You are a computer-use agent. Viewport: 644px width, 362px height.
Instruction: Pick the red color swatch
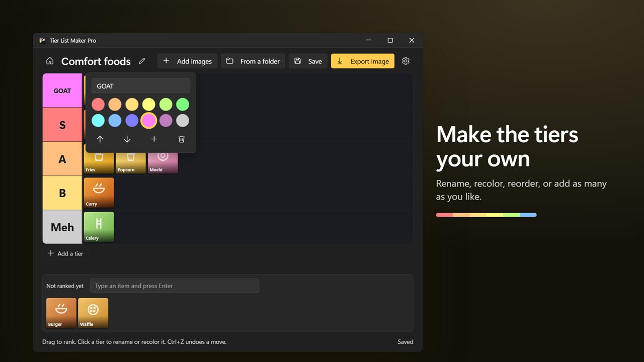point(98,105)
